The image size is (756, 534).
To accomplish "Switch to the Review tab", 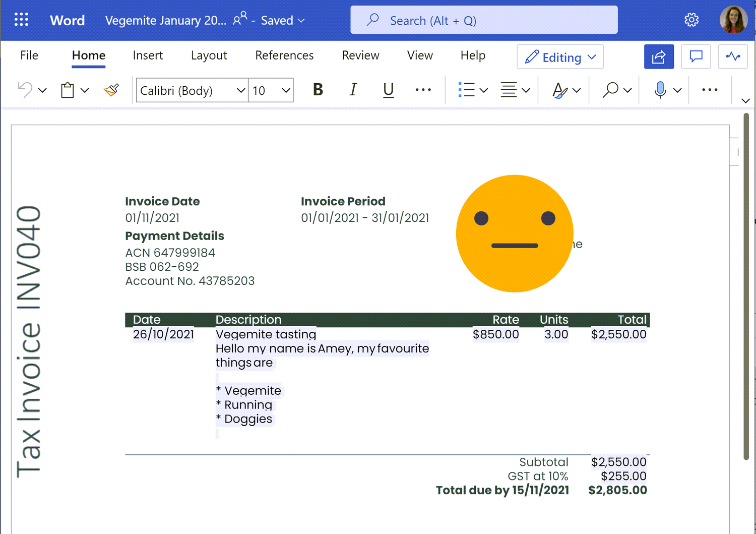I will coord(360,55).
